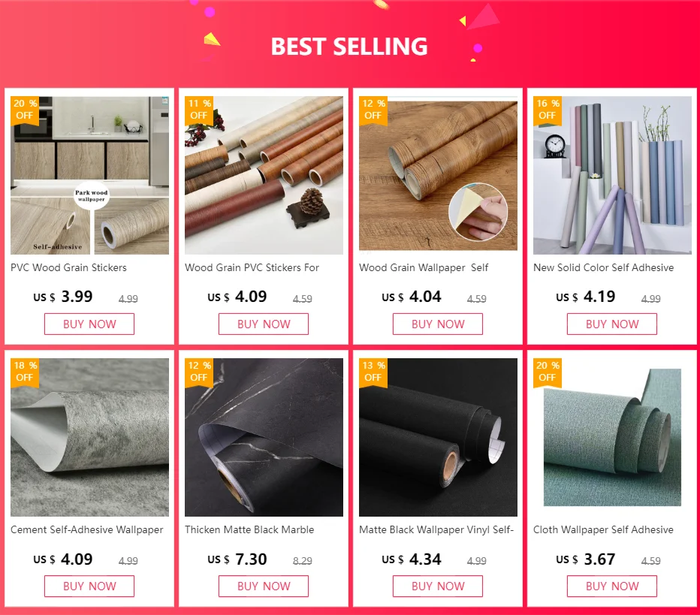Click BUY NOW for Wood Grain PVC Stickers For
700x615 pixels.
(x=264, y=324)
